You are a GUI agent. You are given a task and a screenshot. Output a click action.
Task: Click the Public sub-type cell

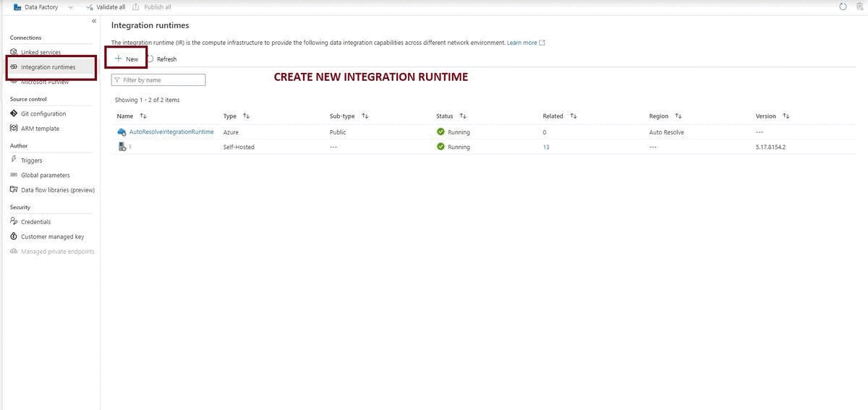[x=338, y=132]
